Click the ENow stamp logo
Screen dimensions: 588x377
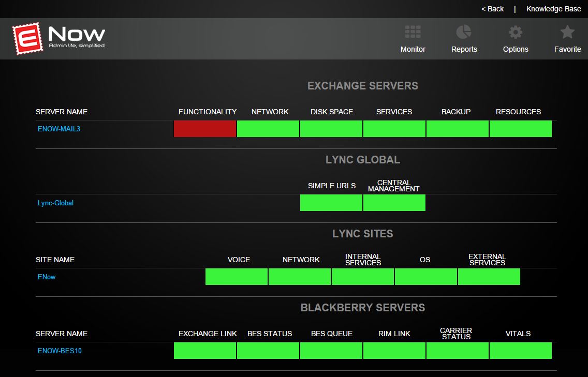pyautogui.click(x=27, y=38)
